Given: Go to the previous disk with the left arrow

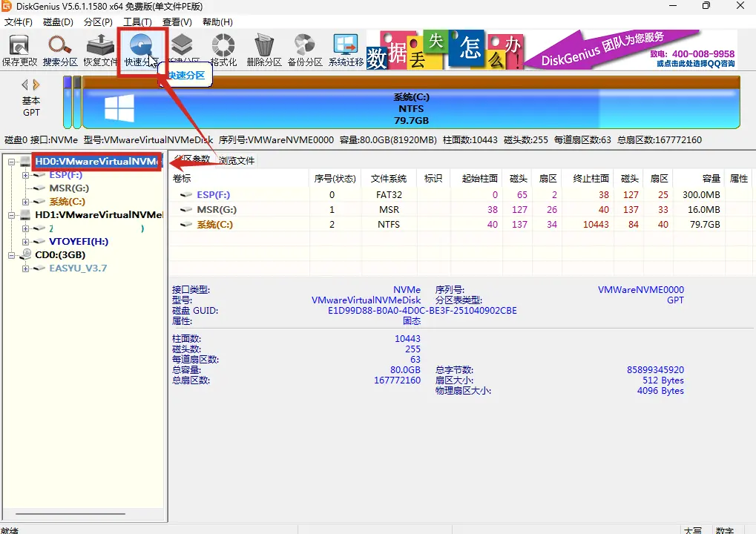Looking at the screenshot, I should coord(24,85).
